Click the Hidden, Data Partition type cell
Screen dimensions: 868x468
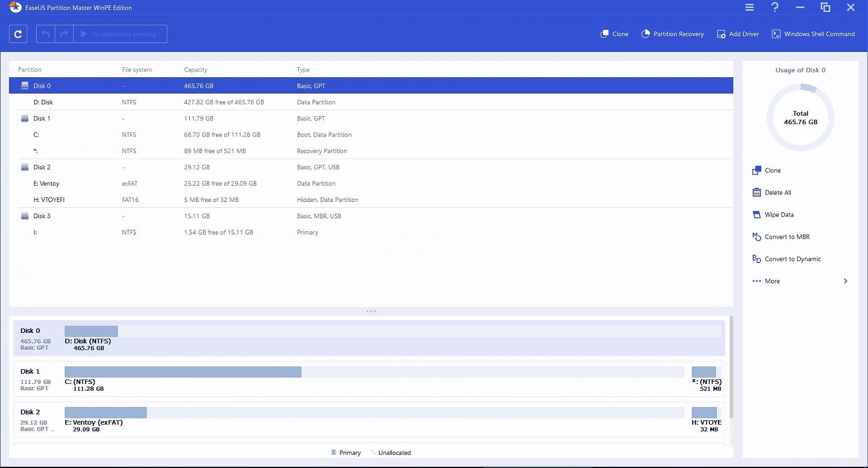(x=328, y=200)
